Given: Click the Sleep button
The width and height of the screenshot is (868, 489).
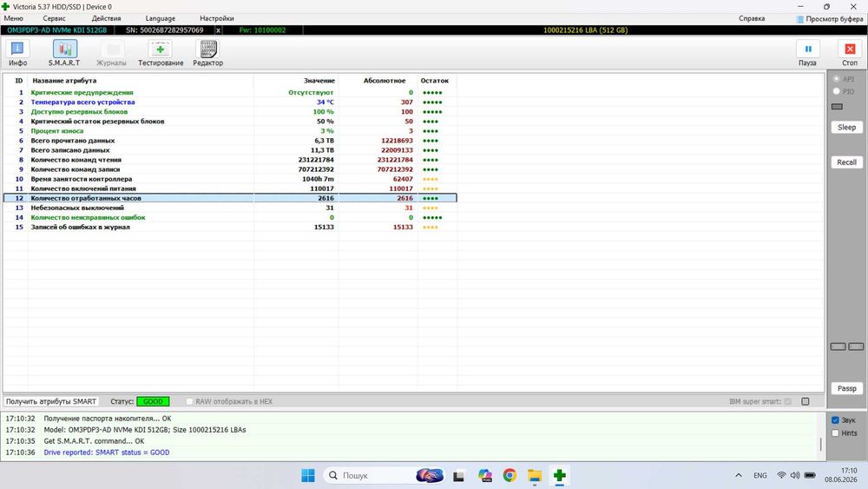Looking at the screenshot, I should point(846,128).
